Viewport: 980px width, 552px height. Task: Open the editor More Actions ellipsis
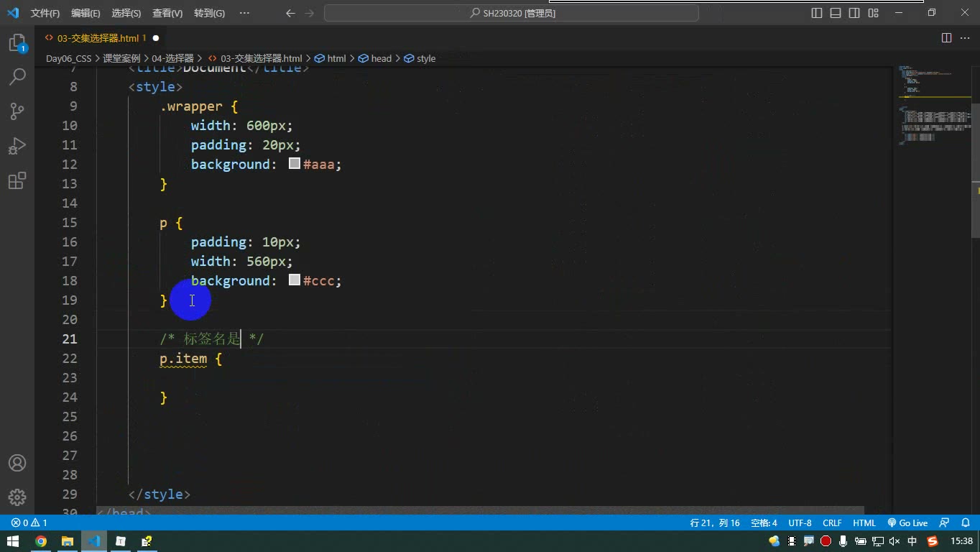click(965, 38)
